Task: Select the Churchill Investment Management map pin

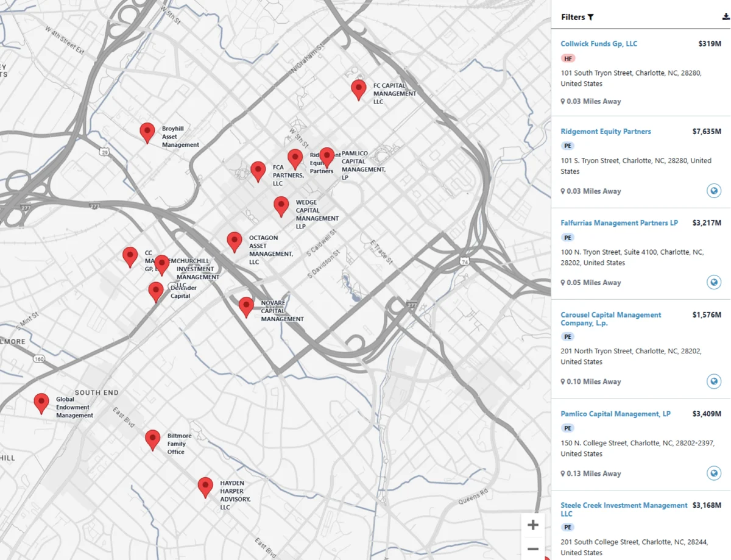Action: [161, 265]
